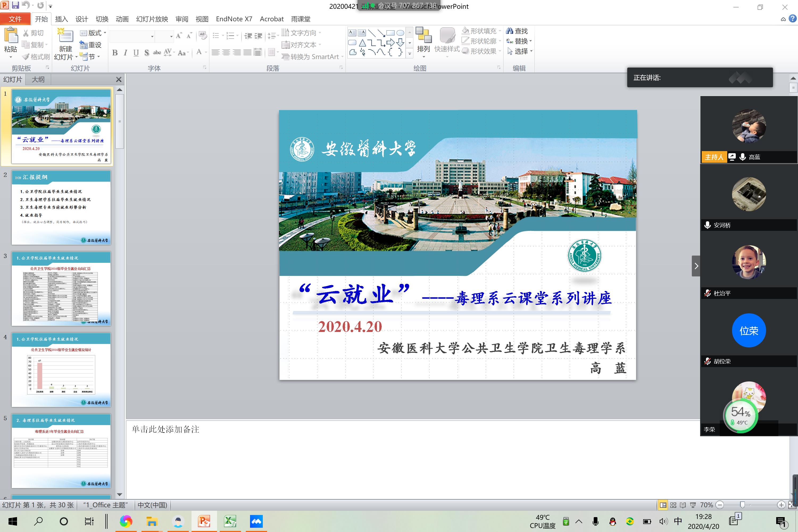Select the Format Painter tool
Image resolution: width=798 pixels, height=532 pixels.
pos(36,57)
